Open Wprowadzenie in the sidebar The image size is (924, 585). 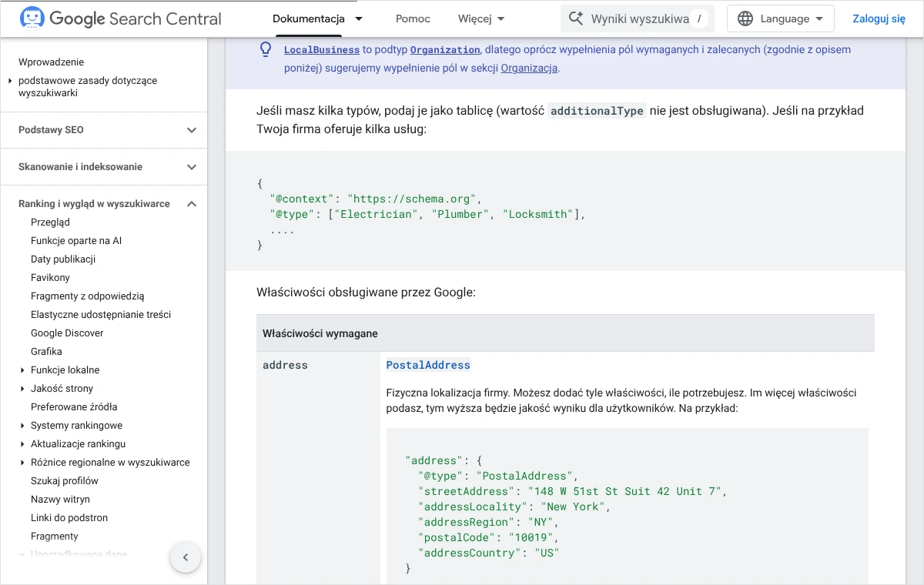tap(51, 62)
